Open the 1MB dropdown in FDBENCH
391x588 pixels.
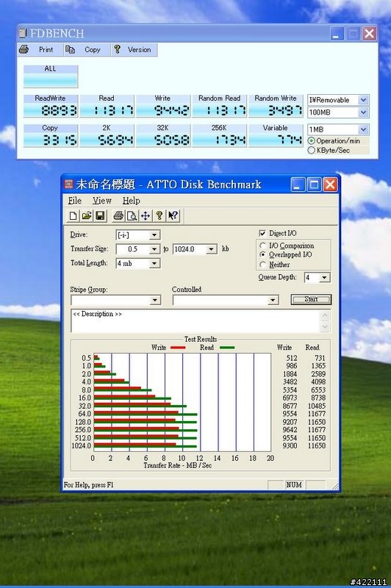pos(363,129)
